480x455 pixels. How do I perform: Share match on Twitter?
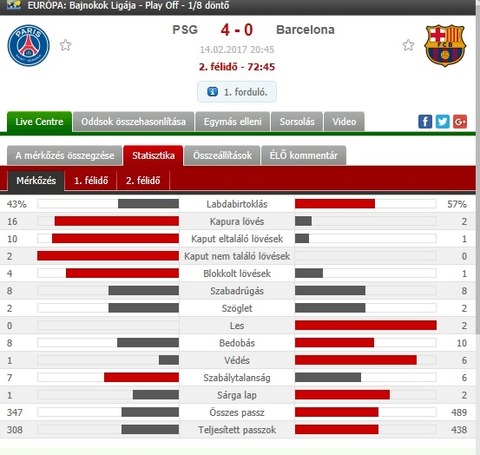(442, 122)
